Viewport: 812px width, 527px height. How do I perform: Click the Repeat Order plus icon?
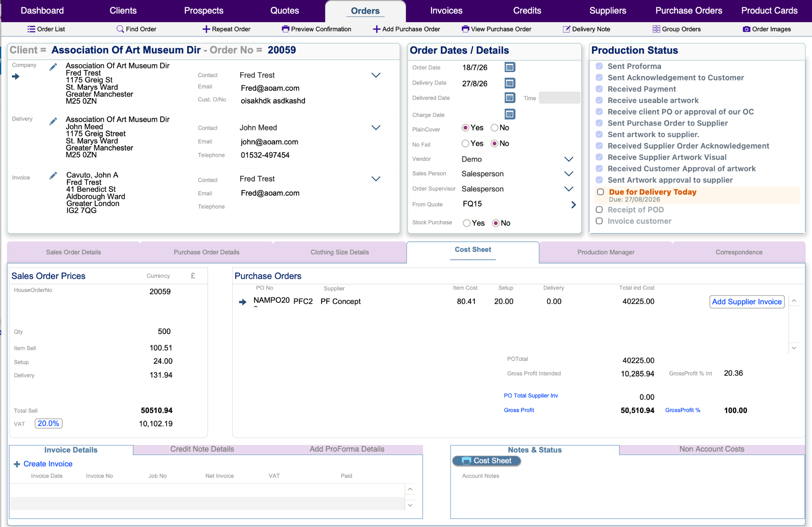pos(206,29)
